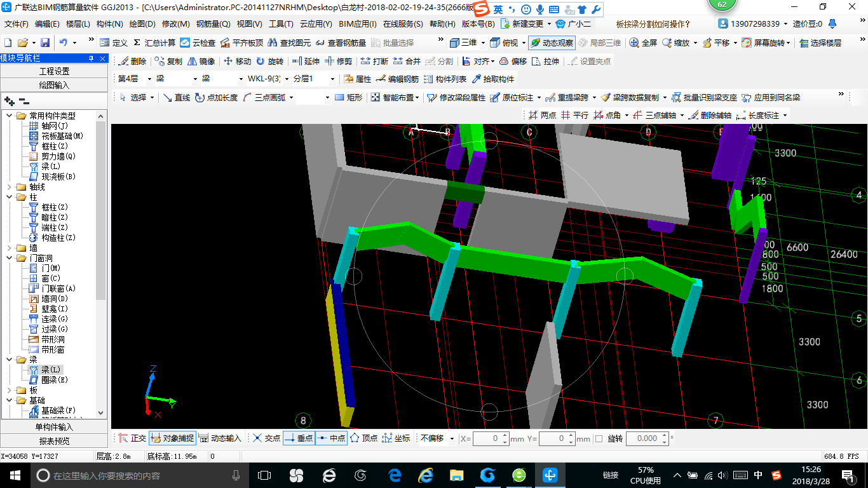Click 全屏 full screen view
The height and width of the screenshot is (488, 868).
(x=643, y=43)
